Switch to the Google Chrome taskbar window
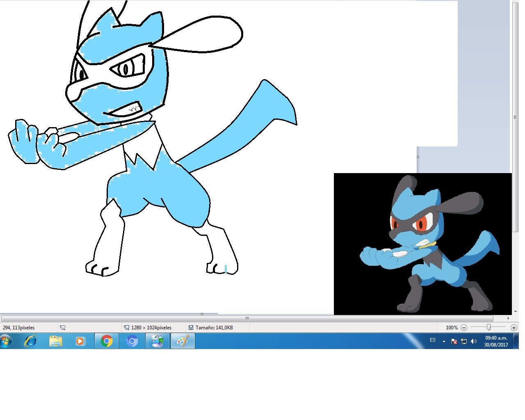The height and width of the screenshot is (420, 525). point(107,341)
